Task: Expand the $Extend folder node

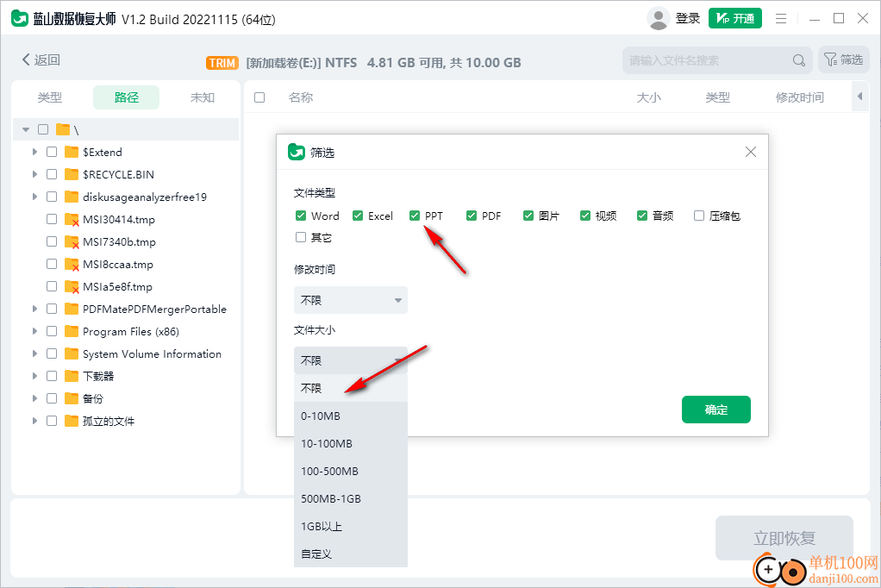Action: [34, 152]
